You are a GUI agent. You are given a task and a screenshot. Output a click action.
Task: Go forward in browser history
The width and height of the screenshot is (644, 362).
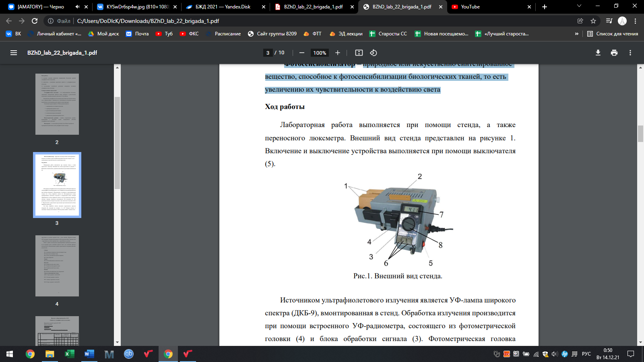(22, 21)
